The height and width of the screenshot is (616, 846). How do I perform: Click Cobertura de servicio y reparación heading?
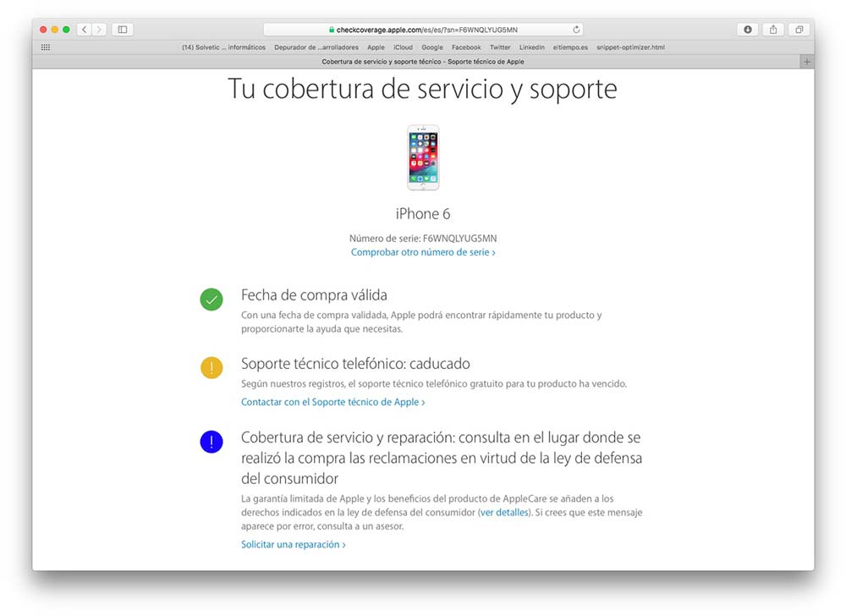point(442,458)
